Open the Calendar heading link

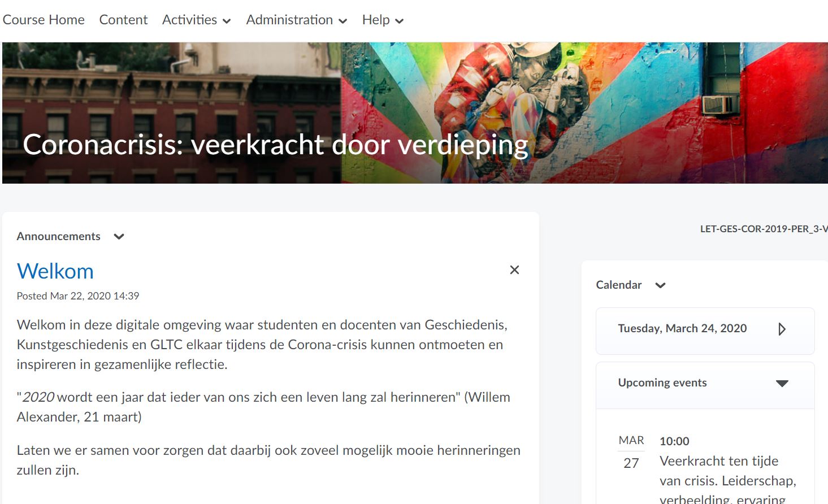(619, 285)
